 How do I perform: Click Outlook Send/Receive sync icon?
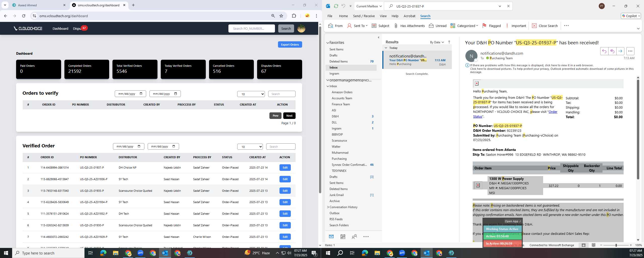pos(336,6)
